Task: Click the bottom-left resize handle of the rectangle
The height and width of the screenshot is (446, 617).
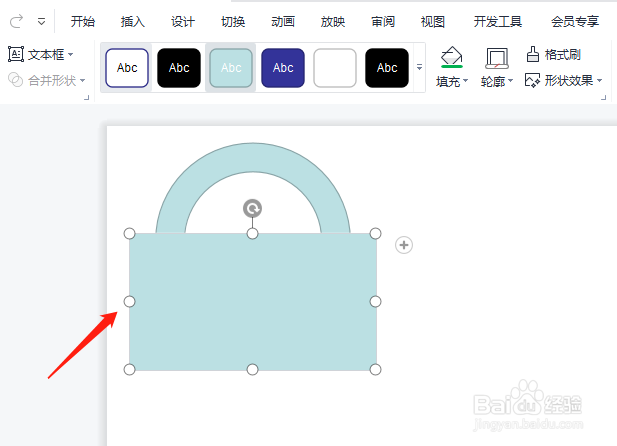Action: (x=129, y=370)
